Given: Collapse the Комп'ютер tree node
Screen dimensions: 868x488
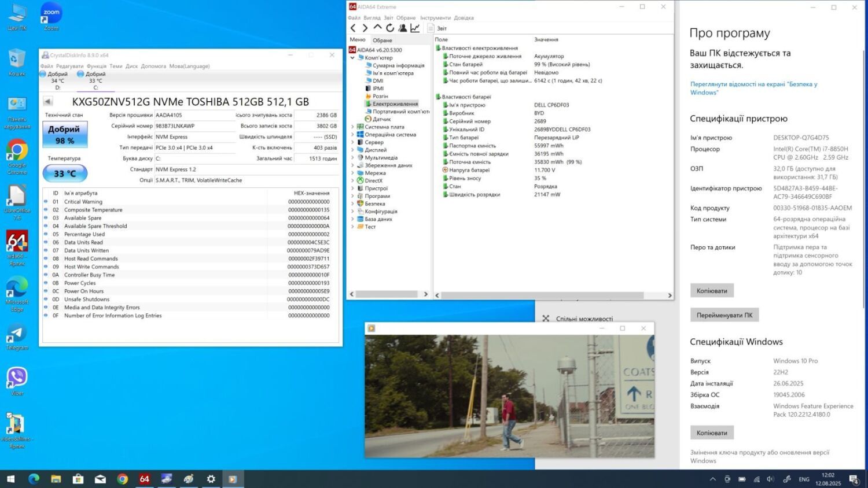Looking at the screenshot, I should 352,58.
